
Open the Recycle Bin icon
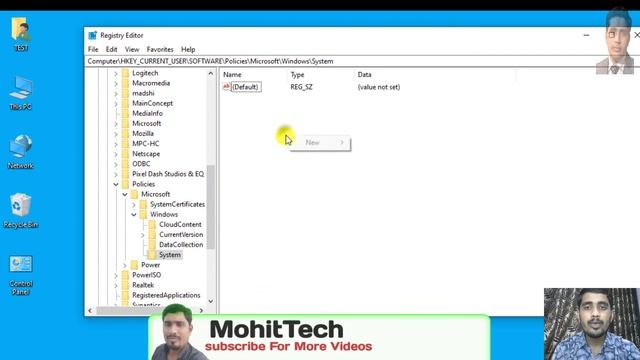20,211
